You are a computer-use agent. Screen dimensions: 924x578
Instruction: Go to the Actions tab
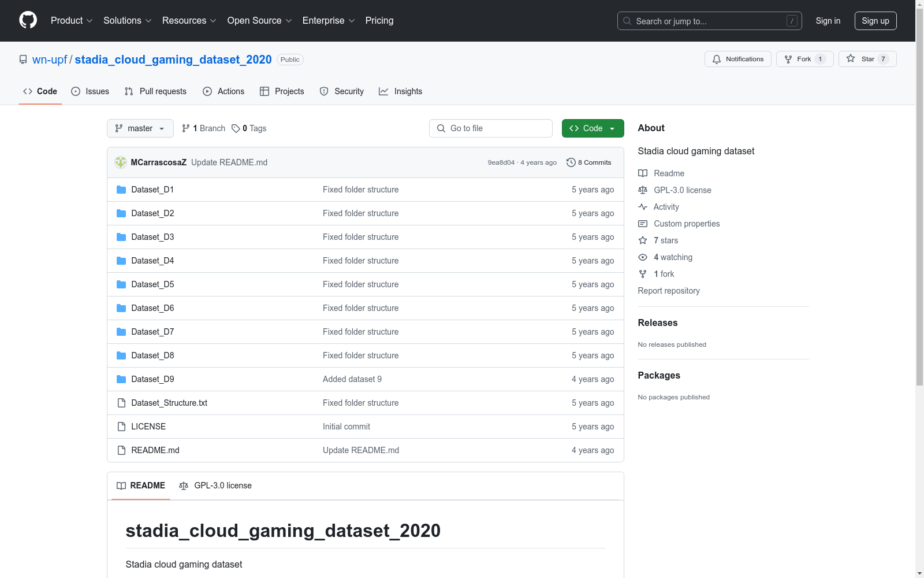click(x=223, y=91)
